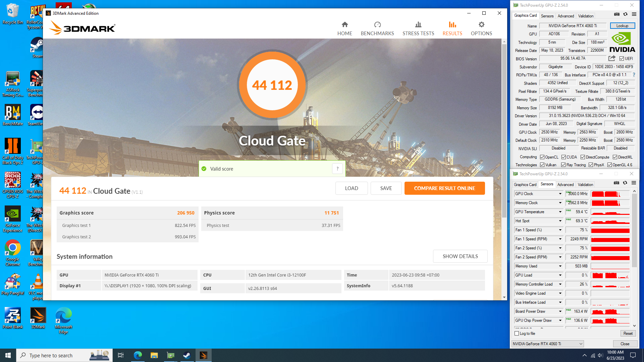Screen dimensions: 644x362
Task: Expand the Memory Clock sensor dropdown
Action: 560,203
